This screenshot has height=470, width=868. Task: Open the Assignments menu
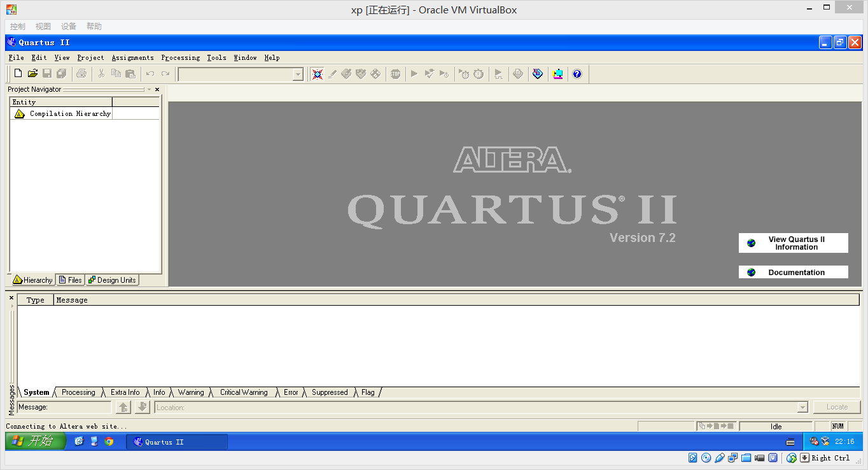point(132,57)
